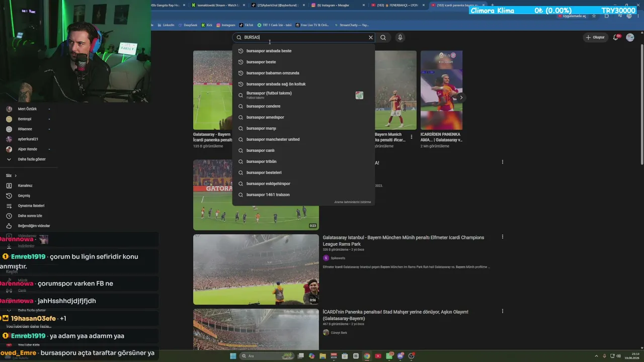This screenshot has height=362, width=644.
Task: Clear the YouTube search box text
Action: coord(371,37)
